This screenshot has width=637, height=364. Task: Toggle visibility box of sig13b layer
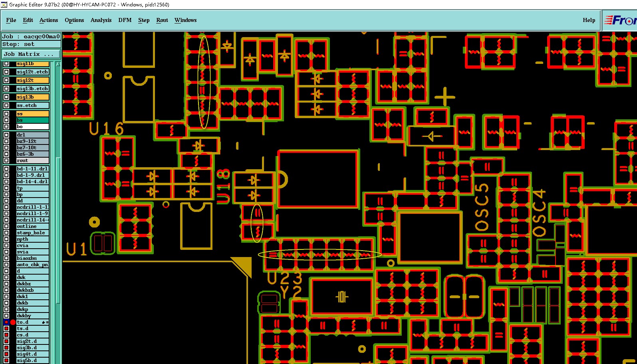[x=6, y=97]
